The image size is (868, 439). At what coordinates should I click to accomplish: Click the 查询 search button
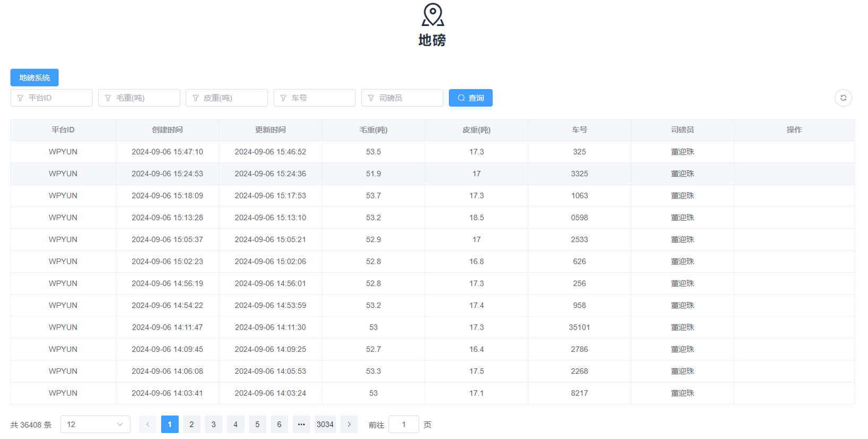coord(471,98)
